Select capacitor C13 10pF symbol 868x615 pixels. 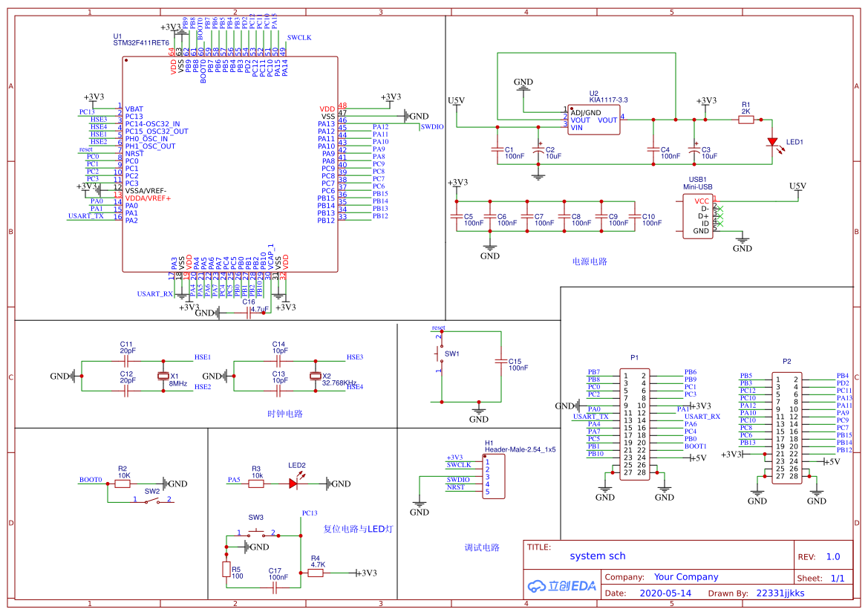click(278, 391)
